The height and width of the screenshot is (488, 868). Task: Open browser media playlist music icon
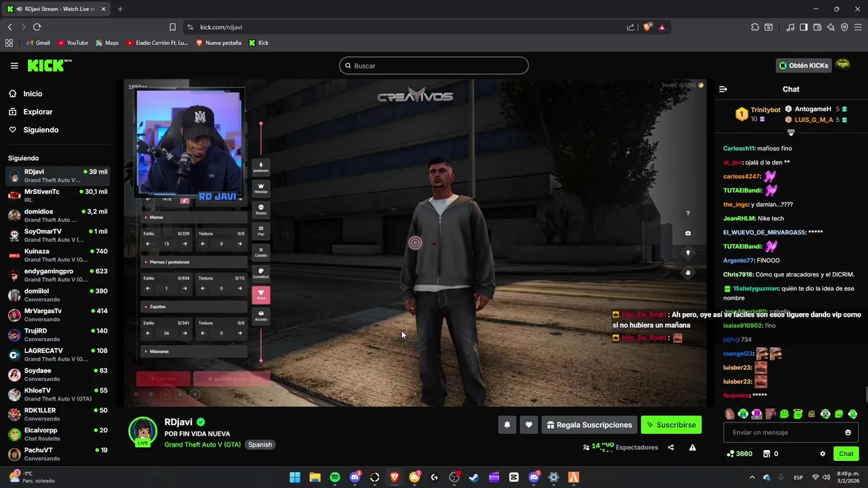tap(790, 27)
